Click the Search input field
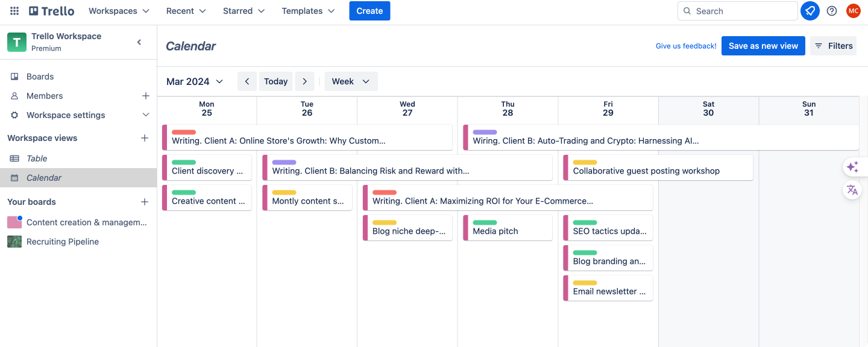The height and width of the screenshot is (347, 868). coord(738,11)
